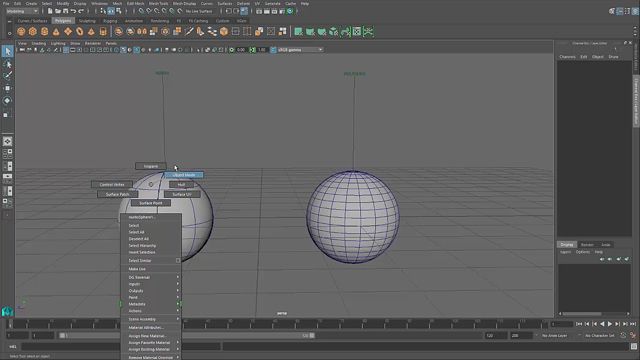The width and height of the screenshot is (640, 360).
Task: Click the Bevel cube shelf icon
Action: pyautogui.click(x=224, y=31)
